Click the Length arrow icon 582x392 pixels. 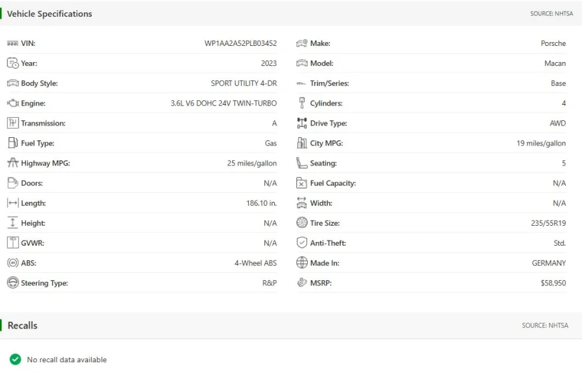click(x=13, y=202)
